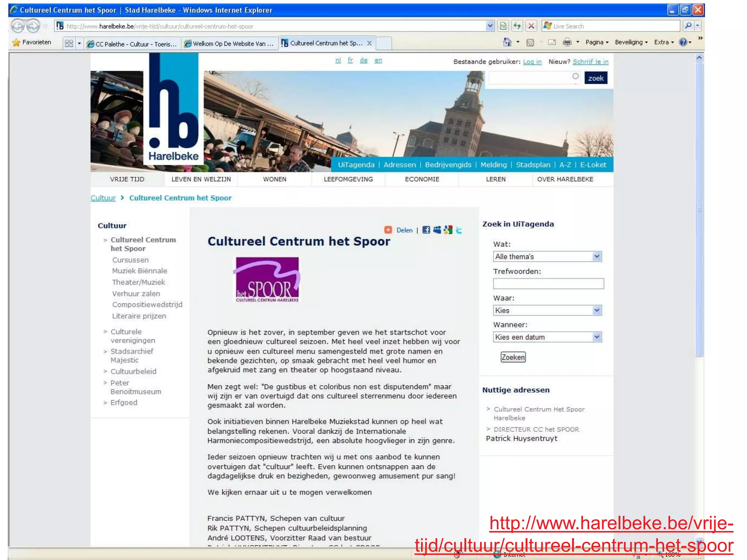
Task: Click the browser Back arrow button
Action: click(18, 26)
